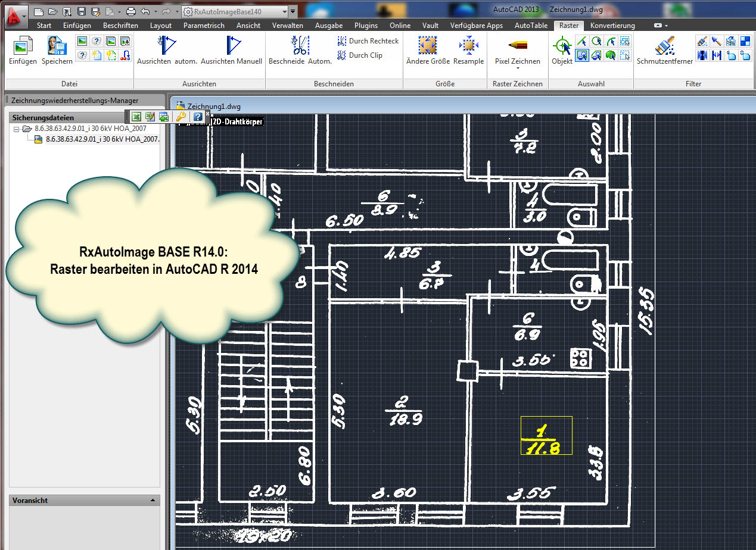This screenshot has height=550, width=756.
Task: Open the RxAutoImageBase140 workspace dropdown
Action: pyautogui.click(x=293, y=11)
